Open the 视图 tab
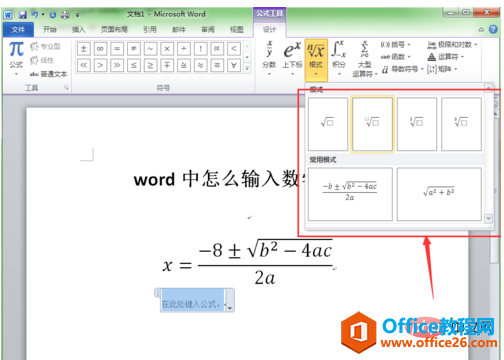The height and width of the screenshot is (360, 504). (237, 30)
